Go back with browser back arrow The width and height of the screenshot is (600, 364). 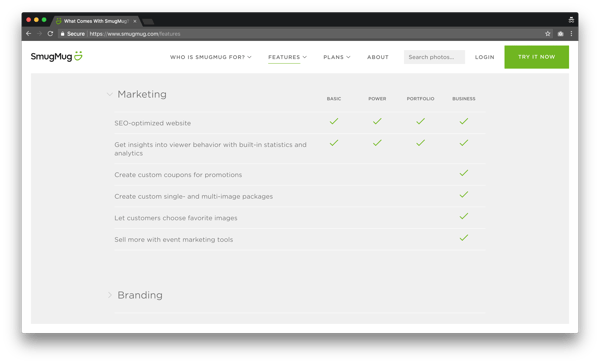tap(29, 34)
